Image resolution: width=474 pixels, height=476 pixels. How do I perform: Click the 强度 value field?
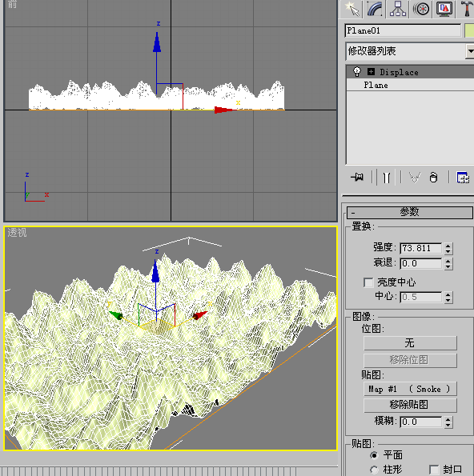click(421, 248)
